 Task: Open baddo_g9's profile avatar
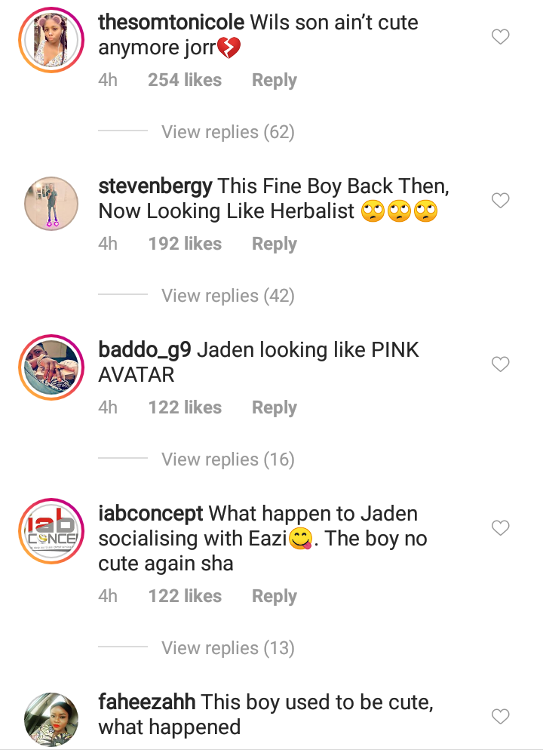click(51, 367)
